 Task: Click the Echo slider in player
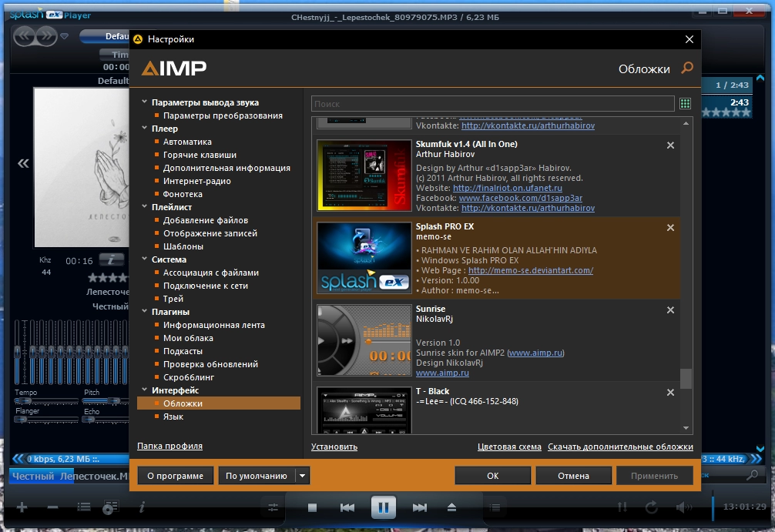[x=106, y=420]
